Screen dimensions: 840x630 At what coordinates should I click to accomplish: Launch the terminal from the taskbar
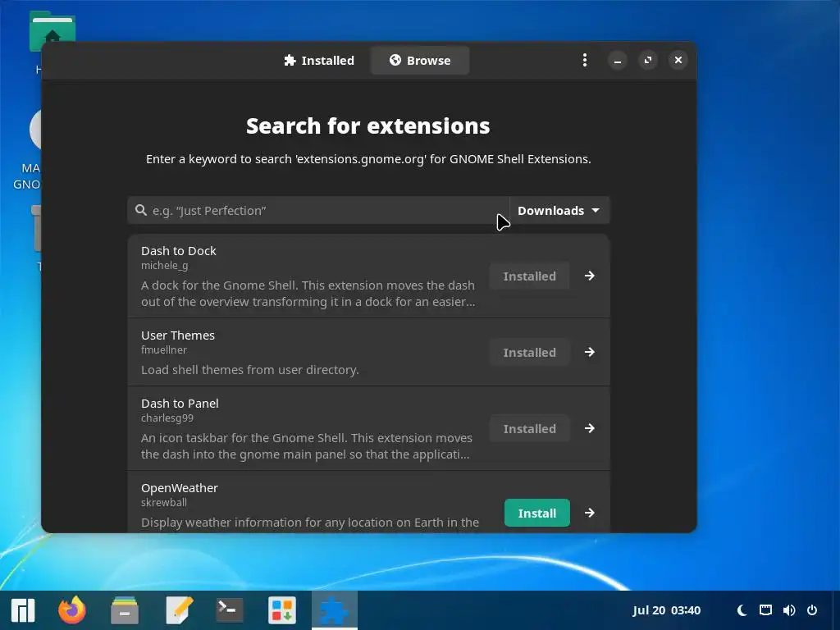point(230,610)
